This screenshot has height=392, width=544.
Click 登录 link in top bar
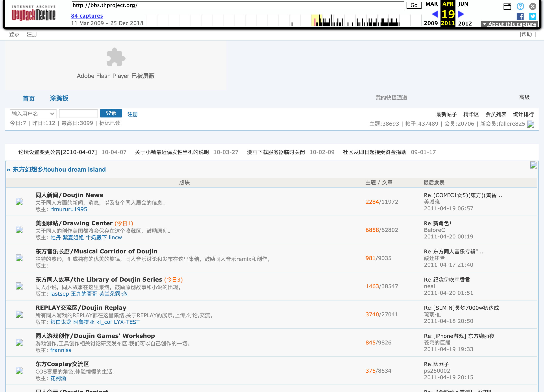click(x=14, y=34)
